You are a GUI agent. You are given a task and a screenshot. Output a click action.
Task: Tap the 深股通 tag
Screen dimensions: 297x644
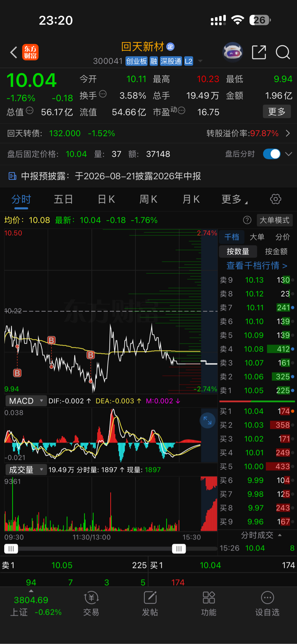(x=171, y=61)
